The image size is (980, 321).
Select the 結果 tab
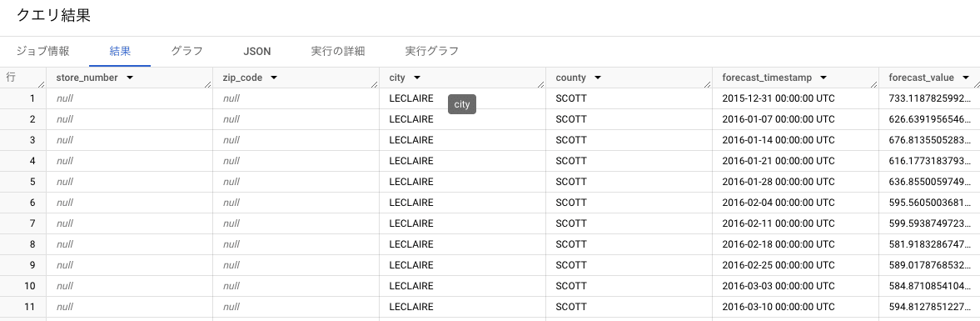tap(120, 52)
